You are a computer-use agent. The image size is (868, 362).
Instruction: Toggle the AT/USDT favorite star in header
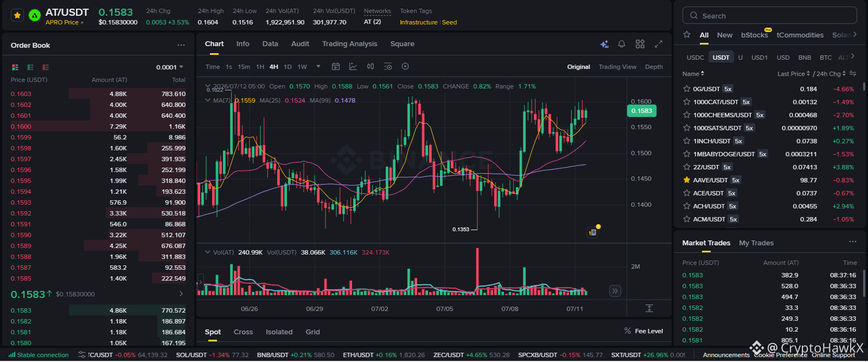(x=17, y=16)
